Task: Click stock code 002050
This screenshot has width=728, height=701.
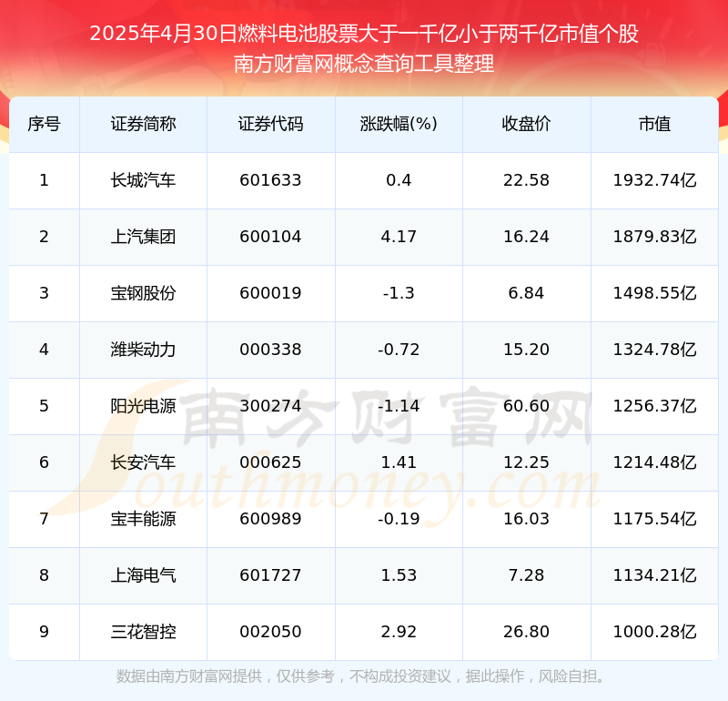Action: [270, 632]
